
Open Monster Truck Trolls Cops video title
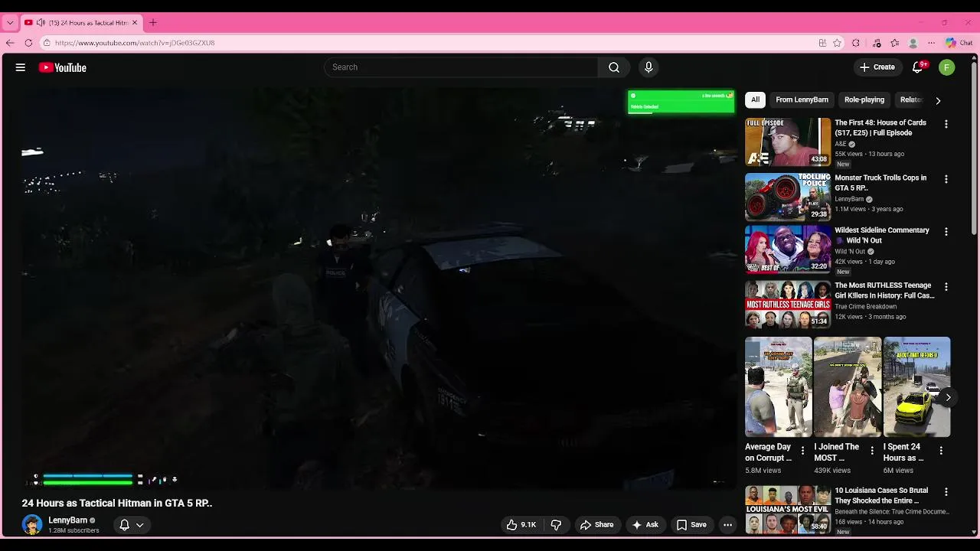click(880, 183)
